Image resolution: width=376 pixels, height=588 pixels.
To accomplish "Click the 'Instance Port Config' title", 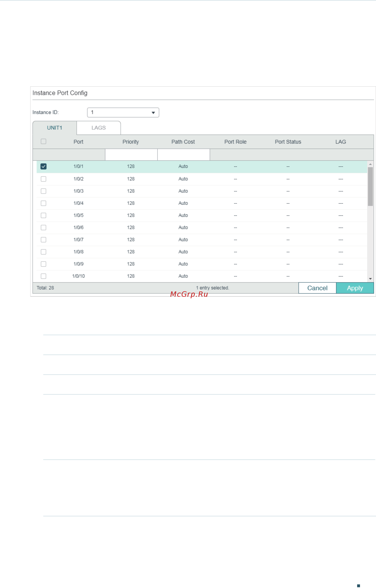I will tap(60, 93).
